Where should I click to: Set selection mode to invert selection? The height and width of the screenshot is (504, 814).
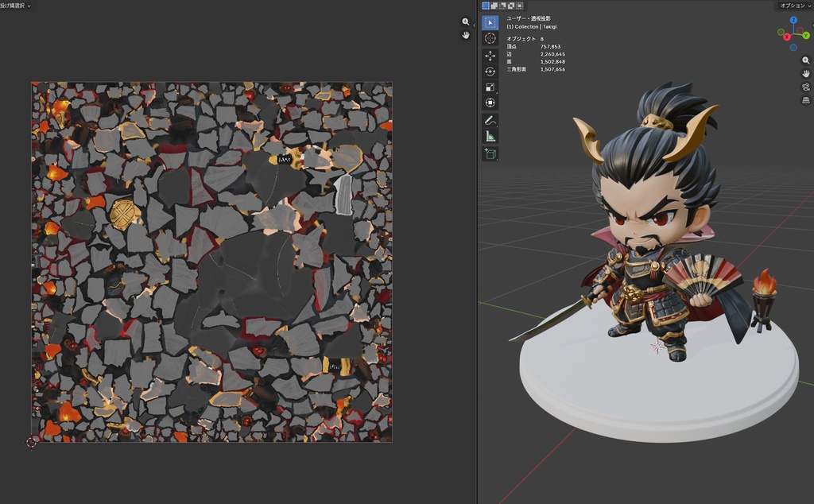point(511,6)
